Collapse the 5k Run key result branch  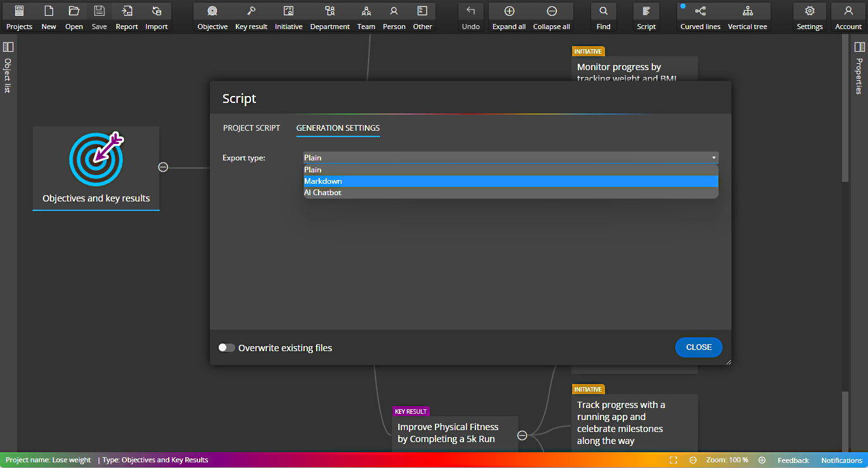click(x=522, y=435)
